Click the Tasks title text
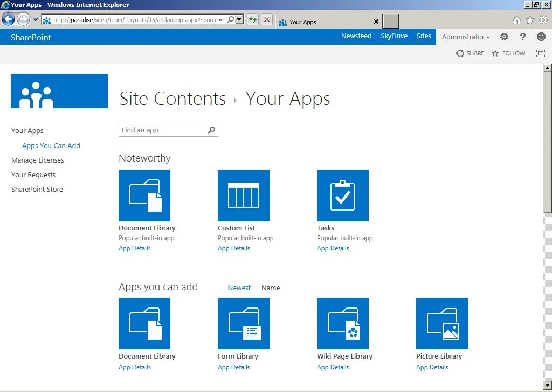The width and height of the screenshot is (552, 392). point(326,228)
